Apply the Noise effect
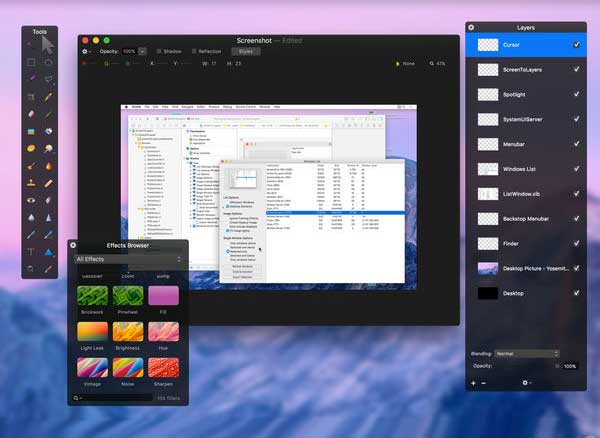This screenshot has width=600, height=438. click(128, 368)
